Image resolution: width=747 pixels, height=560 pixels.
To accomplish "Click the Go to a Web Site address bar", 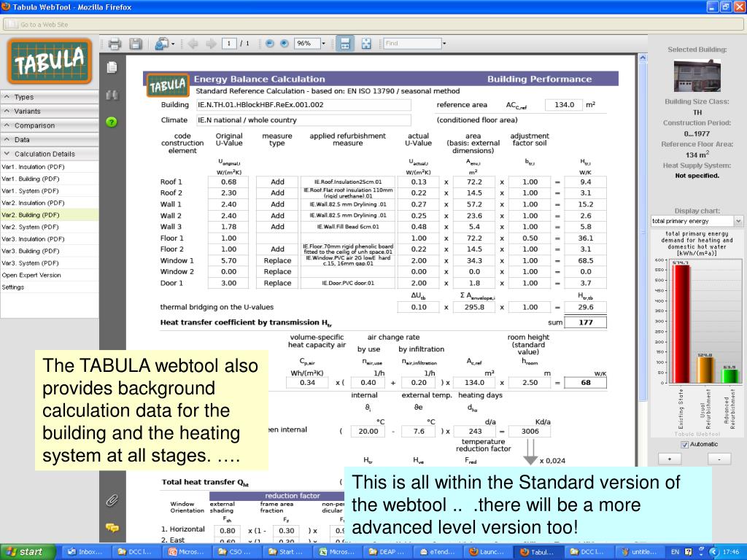I will click(373, 24).
